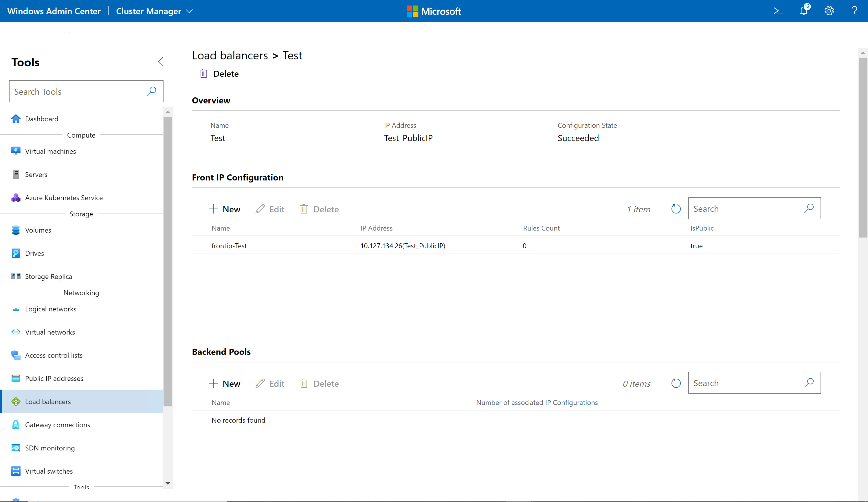Viewport: 868px width, 502px height.
Task: Open Virtual machines tool
Action: (x=50, y=151)
